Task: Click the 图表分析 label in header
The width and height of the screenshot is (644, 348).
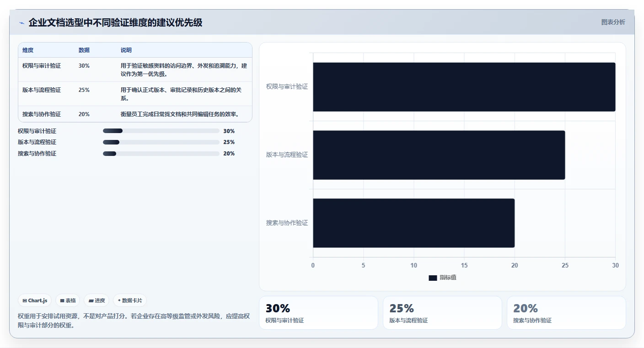Action: [613, 22]
